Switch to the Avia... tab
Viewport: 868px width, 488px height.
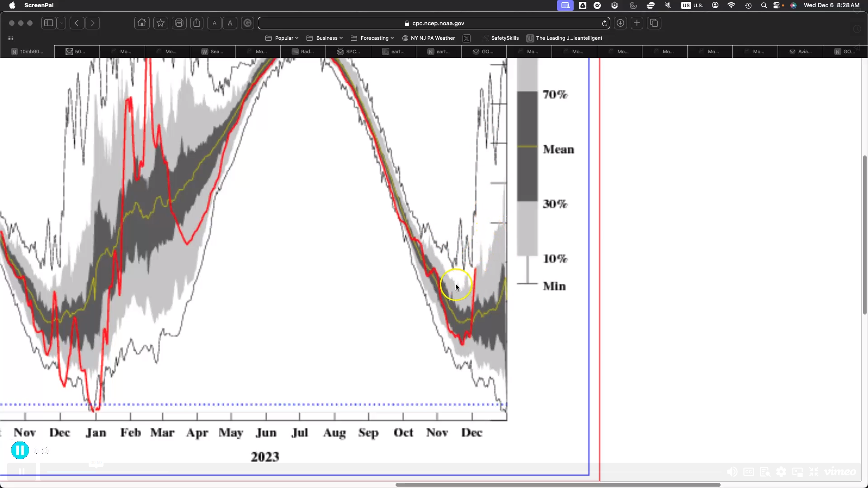click(x=800, y=52)
